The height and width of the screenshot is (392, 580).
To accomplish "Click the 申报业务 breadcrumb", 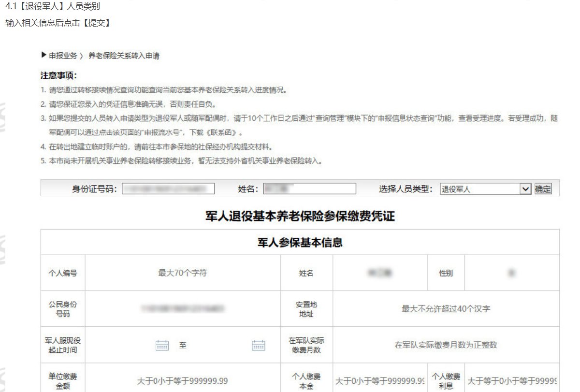I will tap(63, 56).
